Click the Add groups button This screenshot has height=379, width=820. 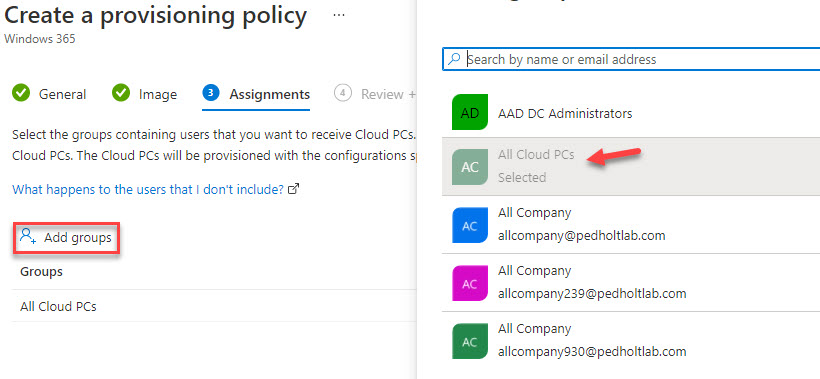point(66,238)
